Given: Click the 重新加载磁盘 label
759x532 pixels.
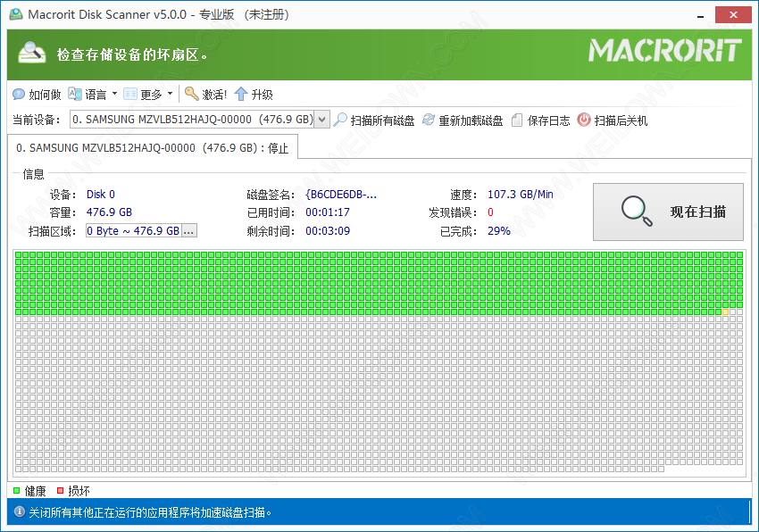Looking at the screenshot, I should (471, 121).
